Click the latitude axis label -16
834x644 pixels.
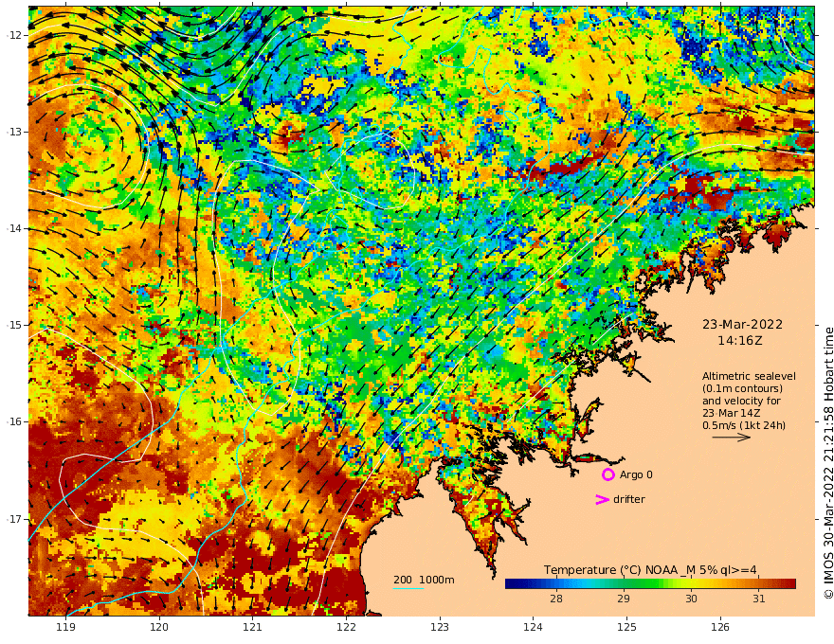16,421
